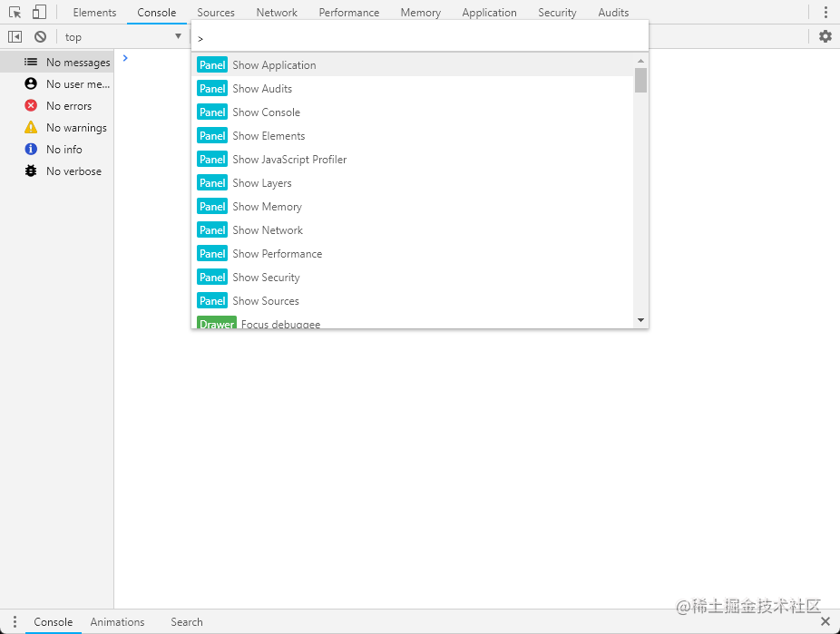Clear console using the ban icon
840x634 pixels.
(40, 37)
